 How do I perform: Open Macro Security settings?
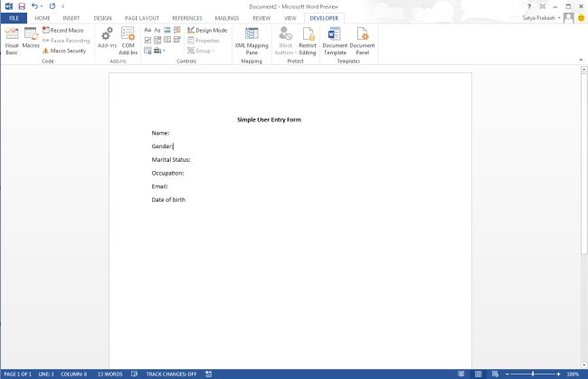pos(64,51)
